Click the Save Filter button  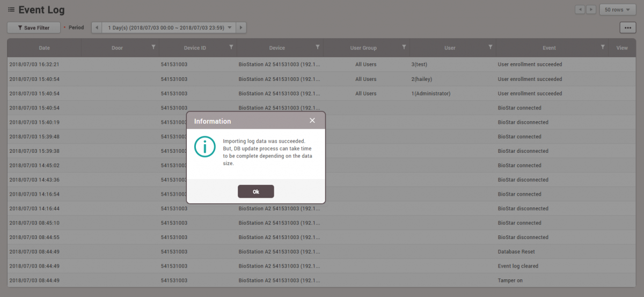tap(33, 28)
